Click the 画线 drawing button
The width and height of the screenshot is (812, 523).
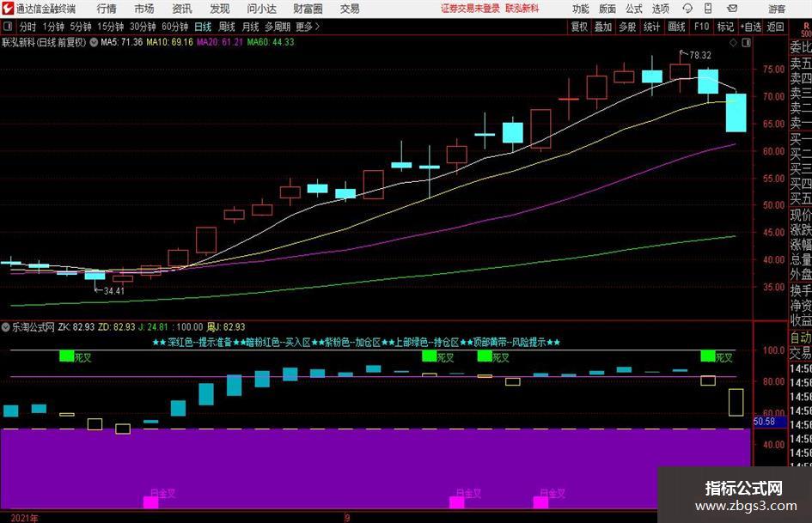tap(676, 27)
